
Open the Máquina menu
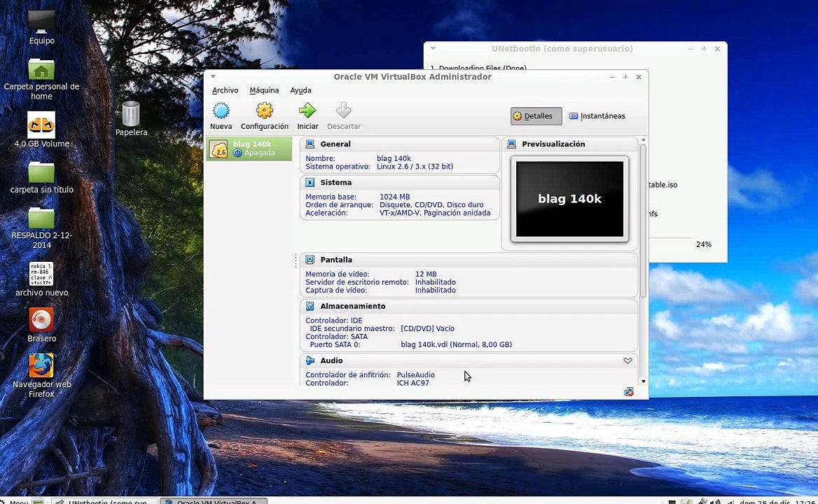coord(264,90)
